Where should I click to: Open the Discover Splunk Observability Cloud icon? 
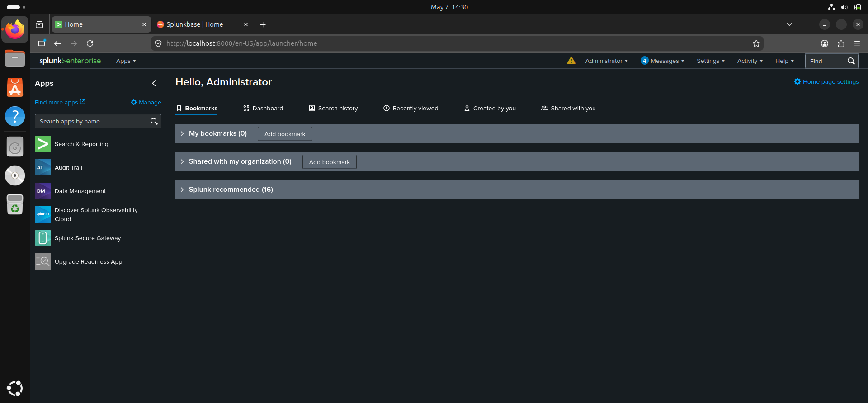pyautogui.click(x=43, y=214)
